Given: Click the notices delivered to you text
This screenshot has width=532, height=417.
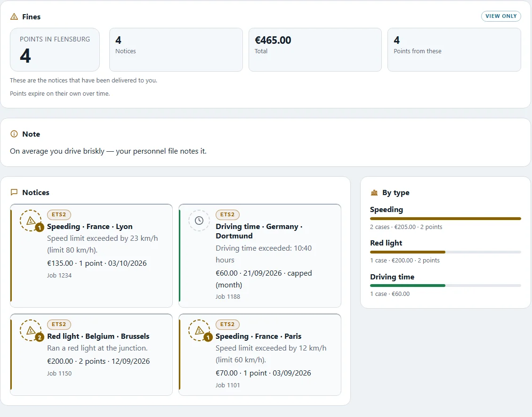Looking at the screenshot, I should pos(83,81).
